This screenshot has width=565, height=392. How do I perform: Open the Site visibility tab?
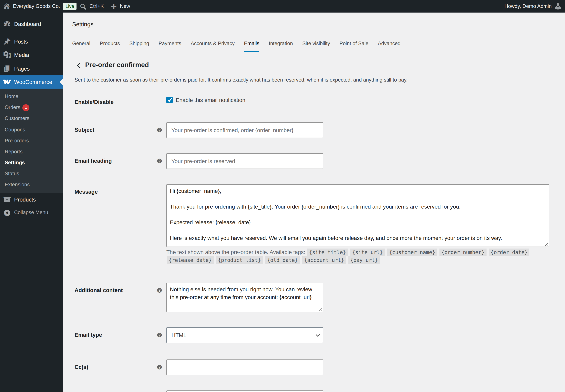click(x=316, y=44)
